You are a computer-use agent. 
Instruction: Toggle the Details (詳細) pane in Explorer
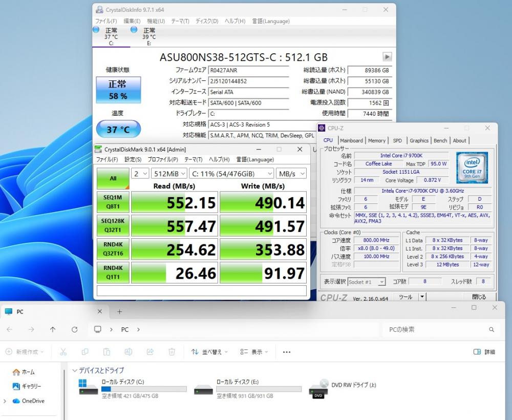pyautogui.click(x=484, y=352)
